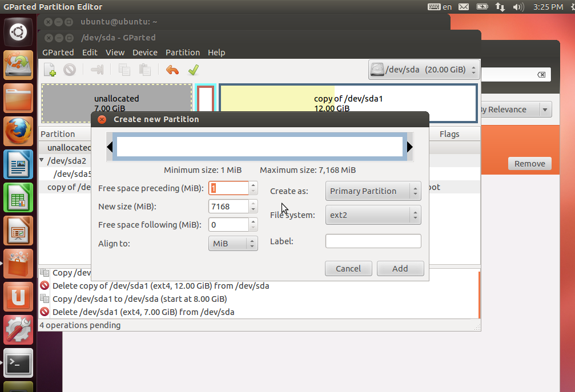
Task: Click the Copy partition toolbar icon
Action: [125, 69]
